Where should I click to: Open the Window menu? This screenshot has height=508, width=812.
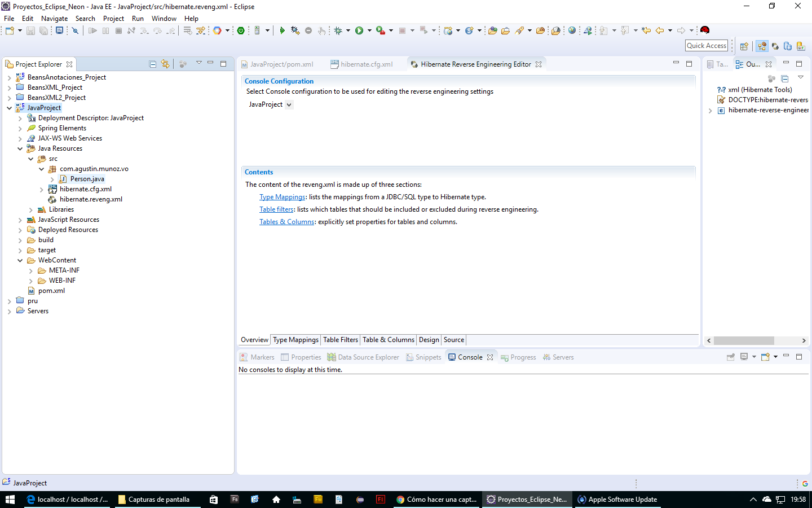164,19
